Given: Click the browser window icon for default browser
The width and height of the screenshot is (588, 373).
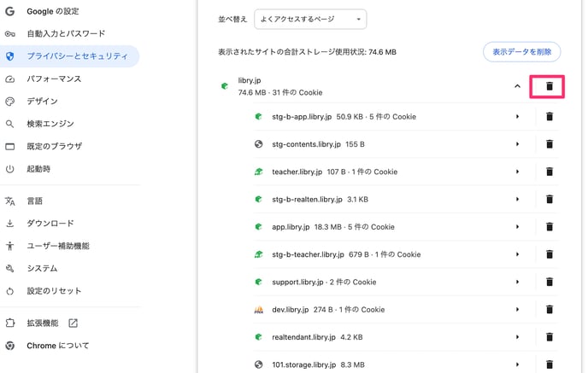Looking at the screenshot, I should coord(10,147).
